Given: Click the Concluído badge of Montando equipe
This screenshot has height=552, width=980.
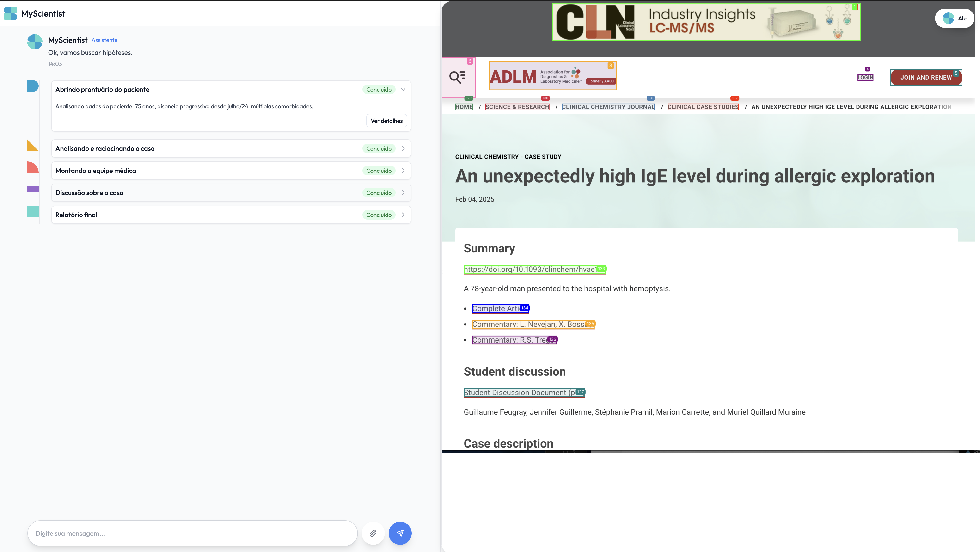Looking at the screenshot, I should tap(379, 171).
